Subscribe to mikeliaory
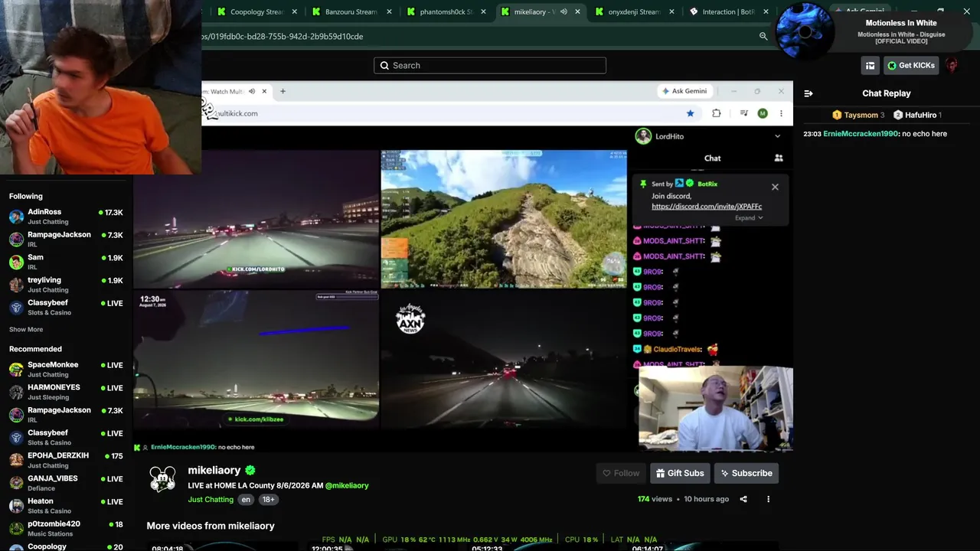The width and height of the screenshot is (980, 551). click(746, 473)
